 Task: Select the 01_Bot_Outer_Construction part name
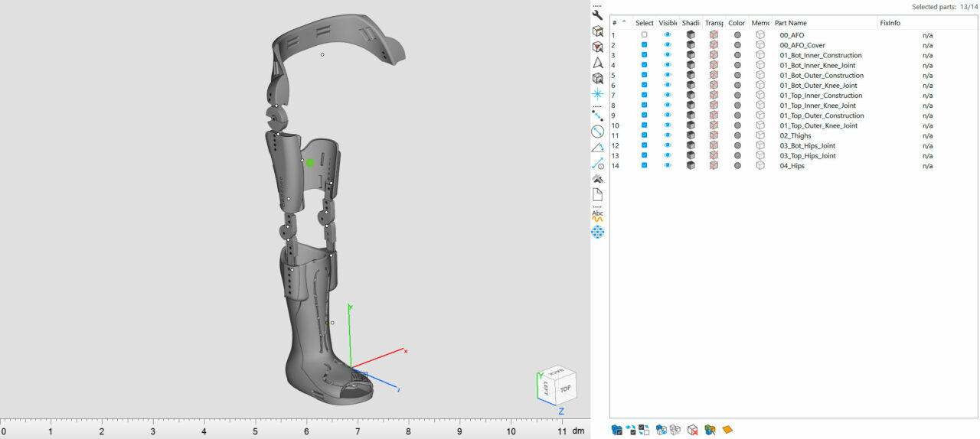pyautogui.click(x=822, y=75)
